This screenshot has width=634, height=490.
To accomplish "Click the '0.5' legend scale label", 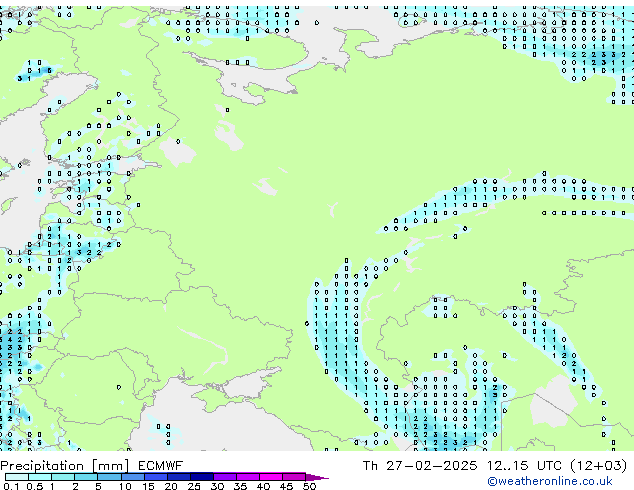I will [35, 486].
